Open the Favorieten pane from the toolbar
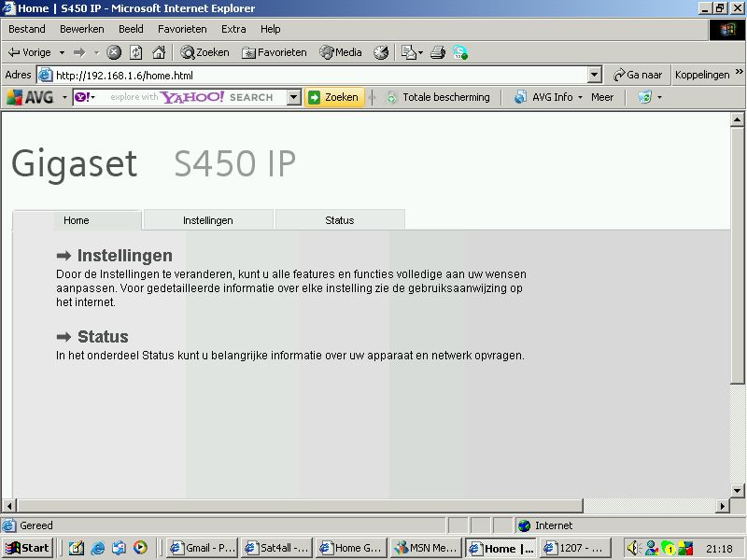747x560 pixels. [274, 52]
